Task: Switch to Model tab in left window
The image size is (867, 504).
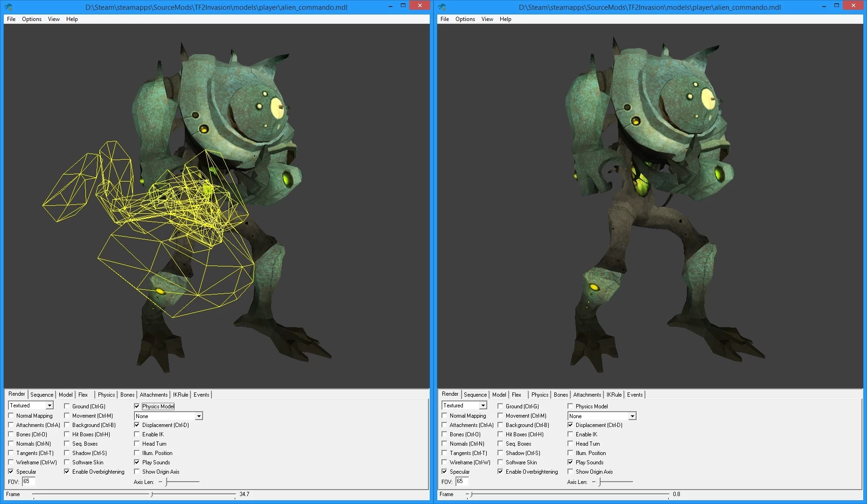Action: (65, 395)
